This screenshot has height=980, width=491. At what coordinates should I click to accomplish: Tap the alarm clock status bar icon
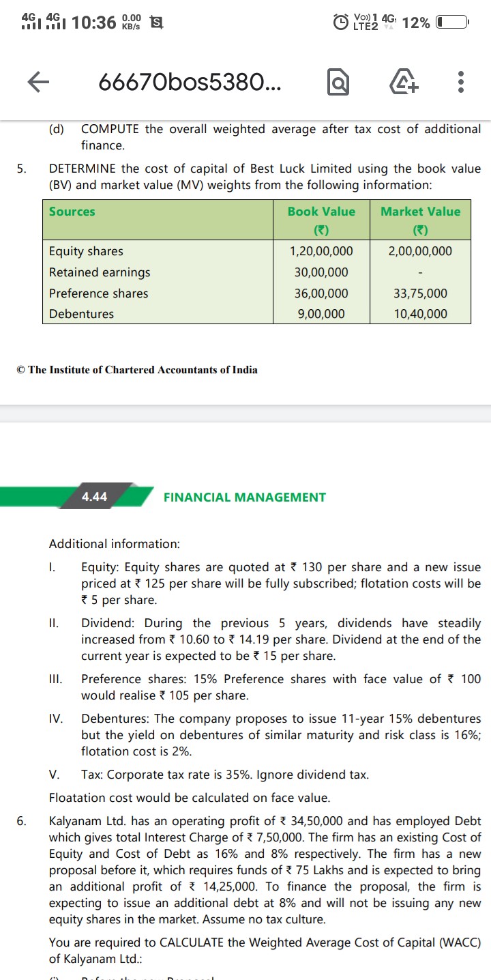tap(340, 22)
